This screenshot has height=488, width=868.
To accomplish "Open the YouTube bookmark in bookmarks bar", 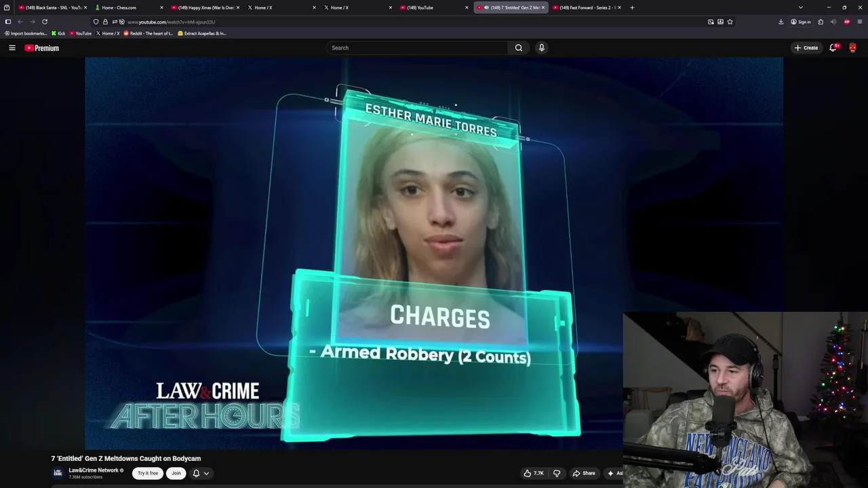I will click(81, 33).
